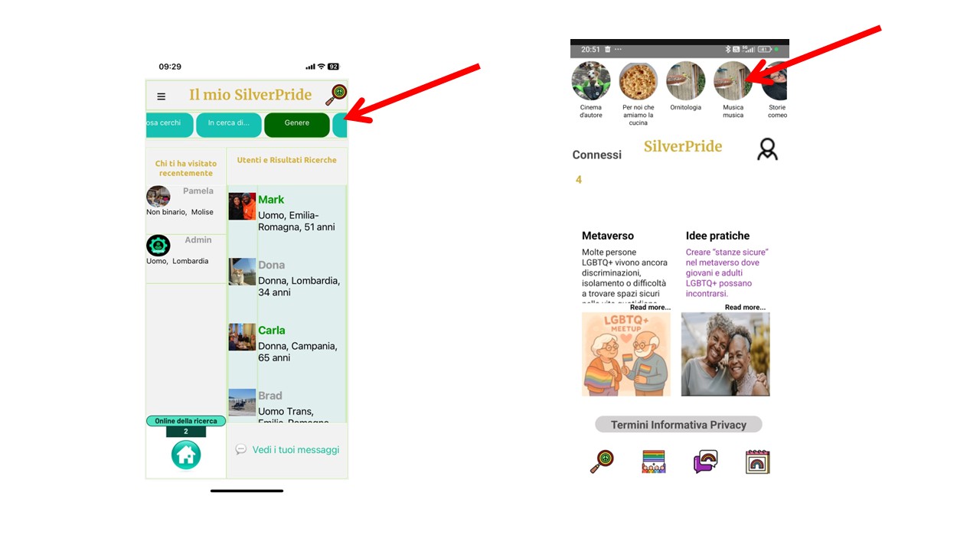The width and height of the screenshot is (980, 551).
Task: Tap the magnifier search icon beside the title
Action: click(x=336, y=95)
